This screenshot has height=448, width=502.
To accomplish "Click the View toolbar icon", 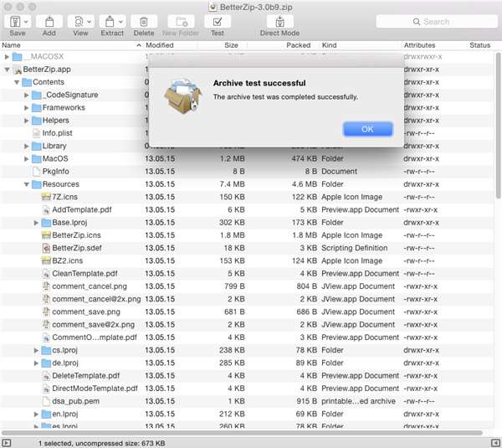I will tap(80, 21).
